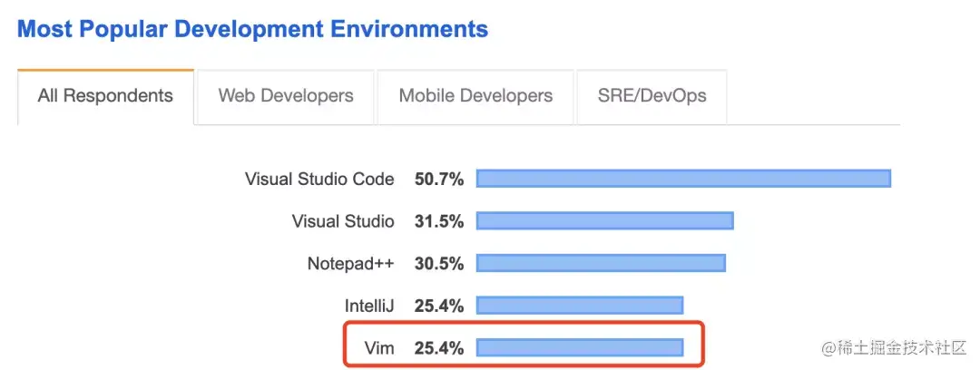The height and width of the screenshot is (370, 980).
Task: Click the Visual Studio row label
Action: [343, 221]
